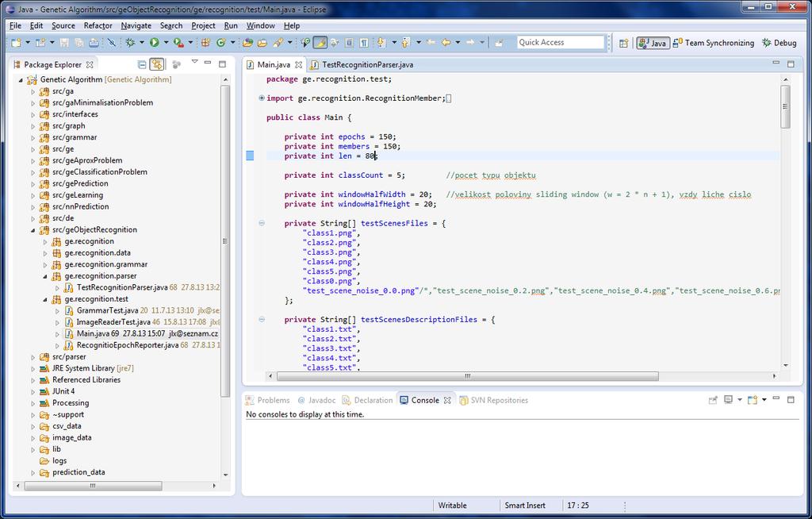
Task: Expand the ge.recognition.grammar package
Action: (x=45, y=264)
